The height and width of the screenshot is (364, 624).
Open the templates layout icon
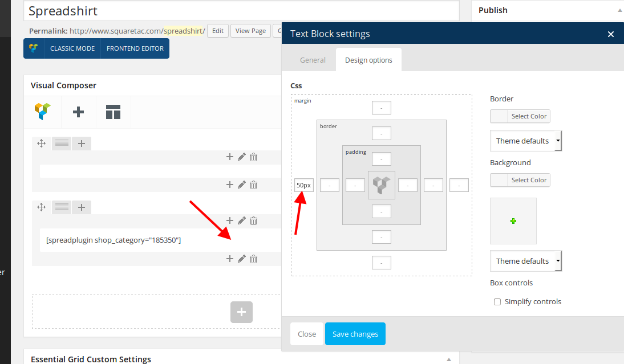pyautogui.click(x=113, y=112)
